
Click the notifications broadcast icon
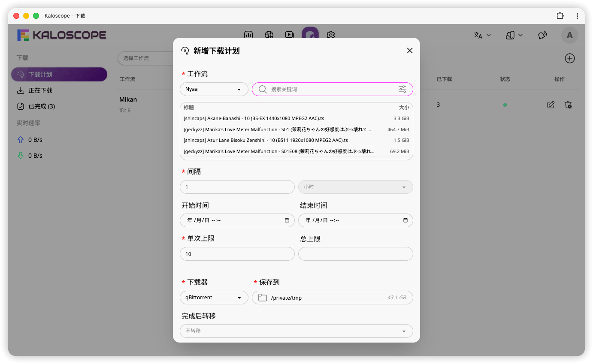pyautogui.click(x=543, y=35)
